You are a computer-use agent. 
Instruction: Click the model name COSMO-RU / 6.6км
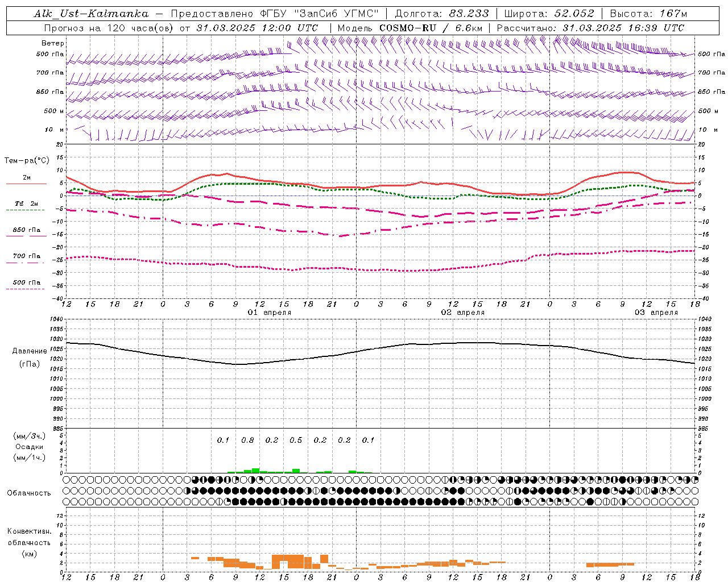(x=431, y=28)
